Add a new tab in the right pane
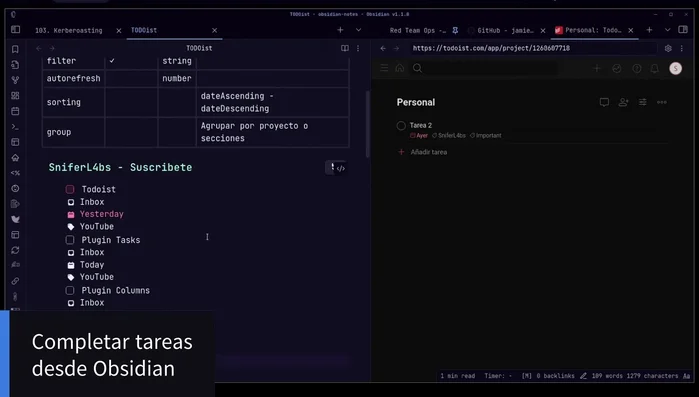The height and width of the screenshot is (397, 699). tap(649, 30)
